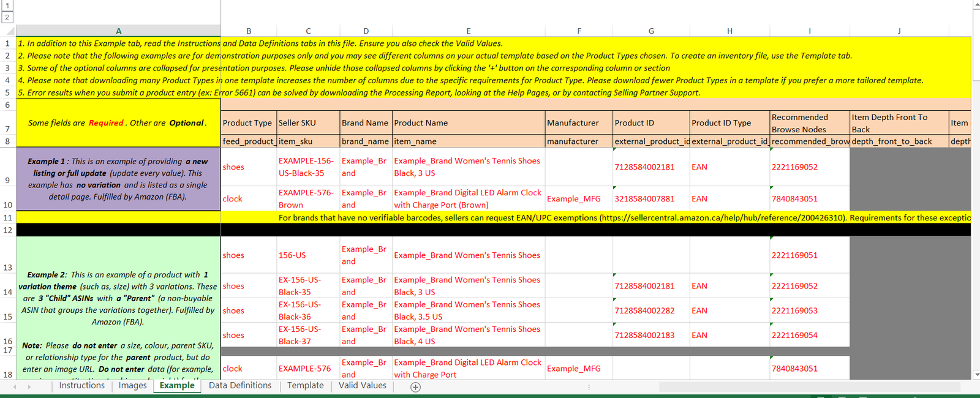
Task: Click the new sheet plus button
Action: pyautogui.click(x=415, y=387)
